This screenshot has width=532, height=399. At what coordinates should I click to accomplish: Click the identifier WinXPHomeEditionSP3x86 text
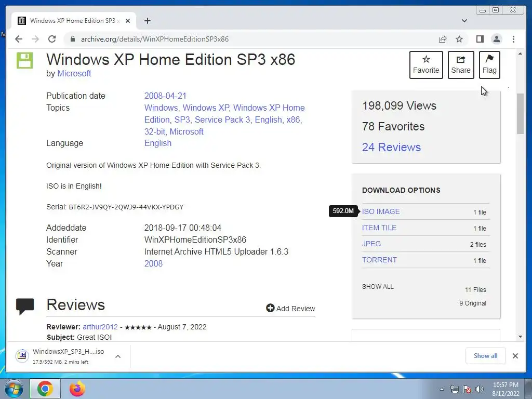pyautogui.click(x=195, y=240)
